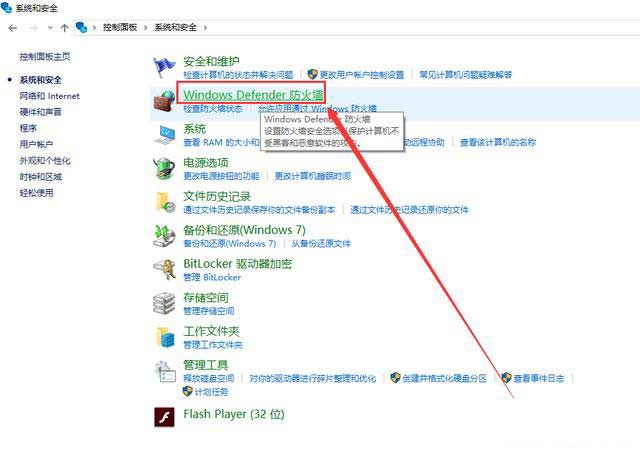This screenshot has height=456, width=640.
Task: Click the 系统 computer monitor icon
Action: (164, 135)
